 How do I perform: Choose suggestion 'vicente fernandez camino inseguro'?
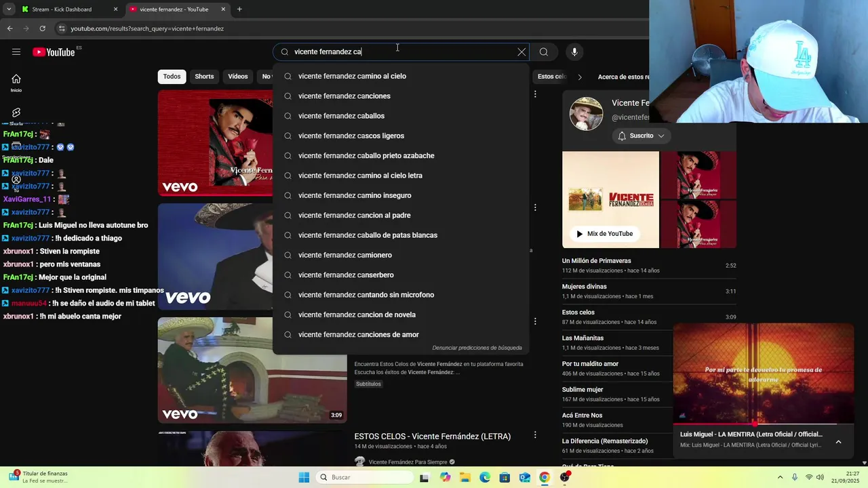coord(401,195)
